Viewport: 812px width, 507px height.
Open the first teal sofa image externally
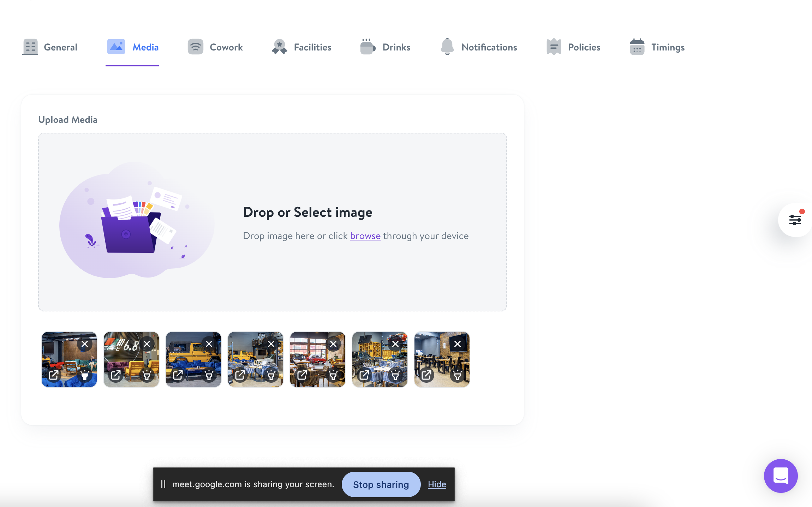(x=54, y=375)
